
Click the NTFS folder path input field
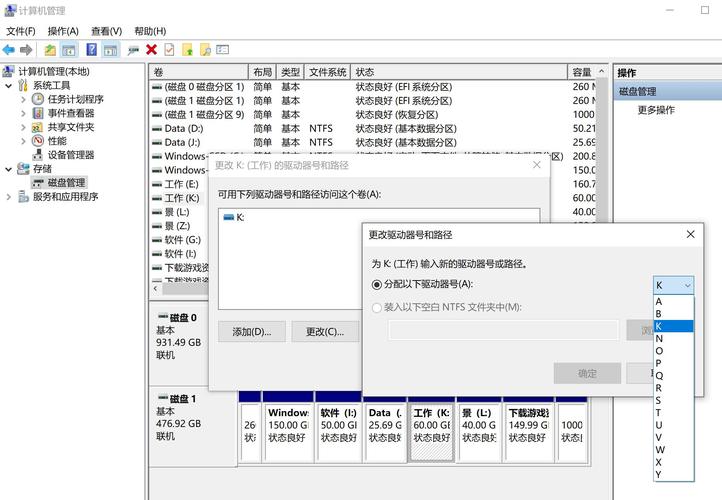click(503, 330)
